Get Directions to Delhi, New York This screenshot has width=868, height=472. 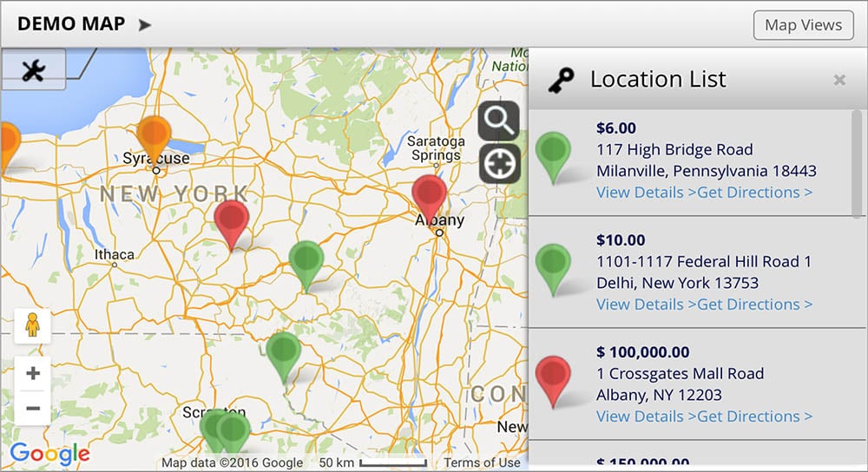pyautogui.click(x=755, y=305)
